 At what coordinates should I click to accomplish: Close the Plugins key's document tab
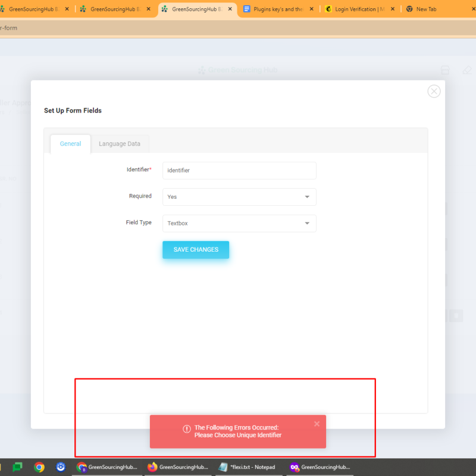click(311, 9)
